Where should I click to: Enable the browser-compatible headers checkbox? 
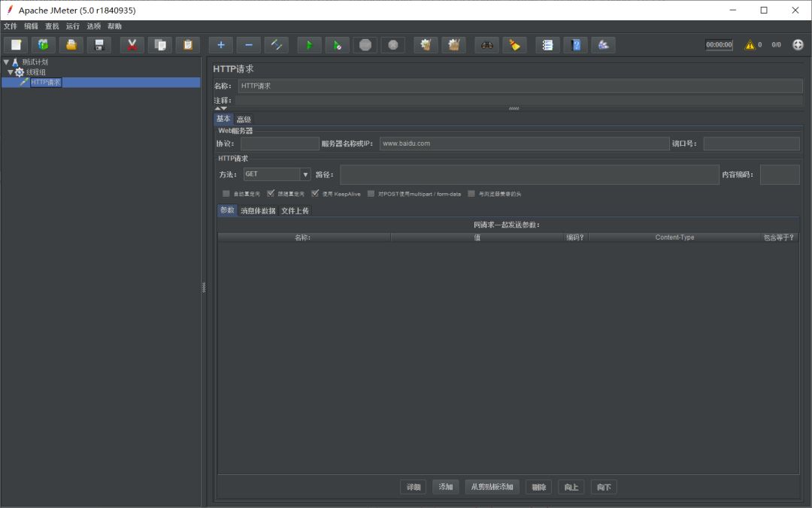pyautogui.click(x=471, y=194)
